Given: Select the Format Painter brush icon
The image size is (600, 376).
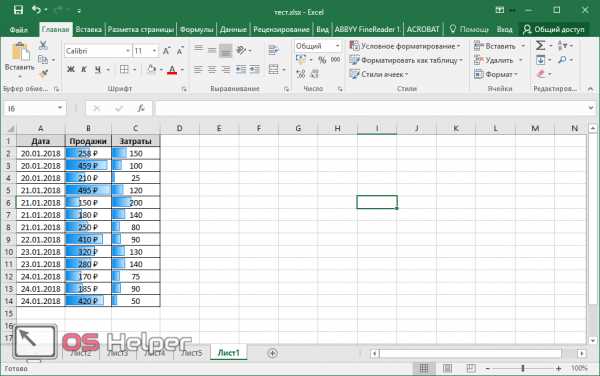Looking at the screenshot, I should click(44, 74).
